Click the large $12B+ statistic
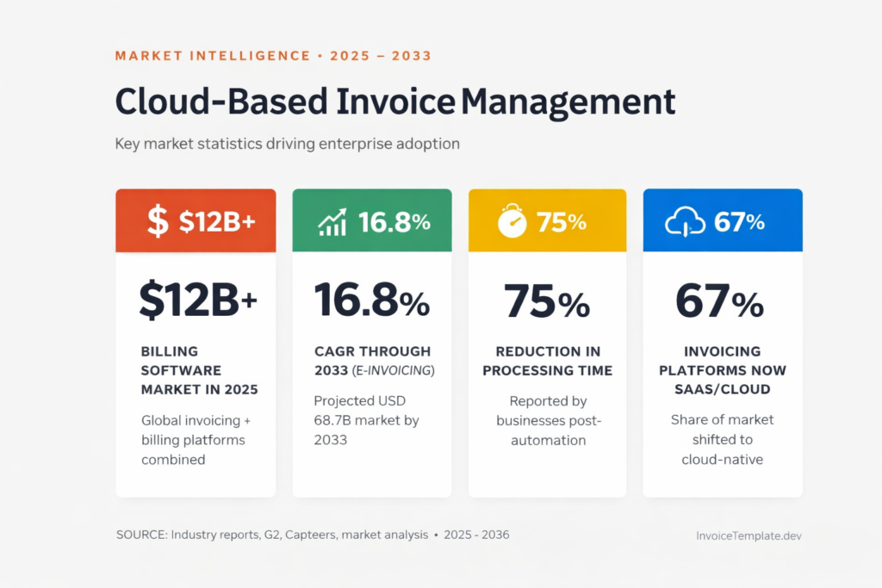 pos(197,301)
